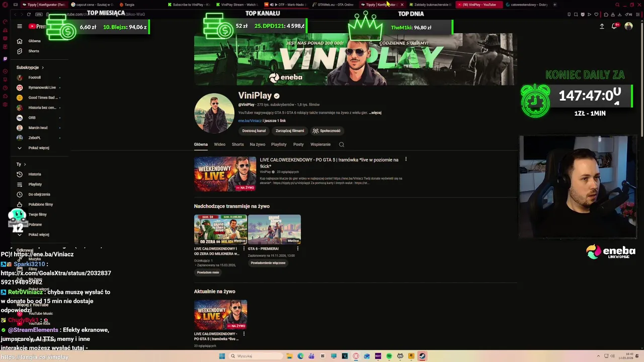This screenshot has width=644, height=362.
Task: Click the Dostosuj kanał button
Action: click(x=254, y=131)
